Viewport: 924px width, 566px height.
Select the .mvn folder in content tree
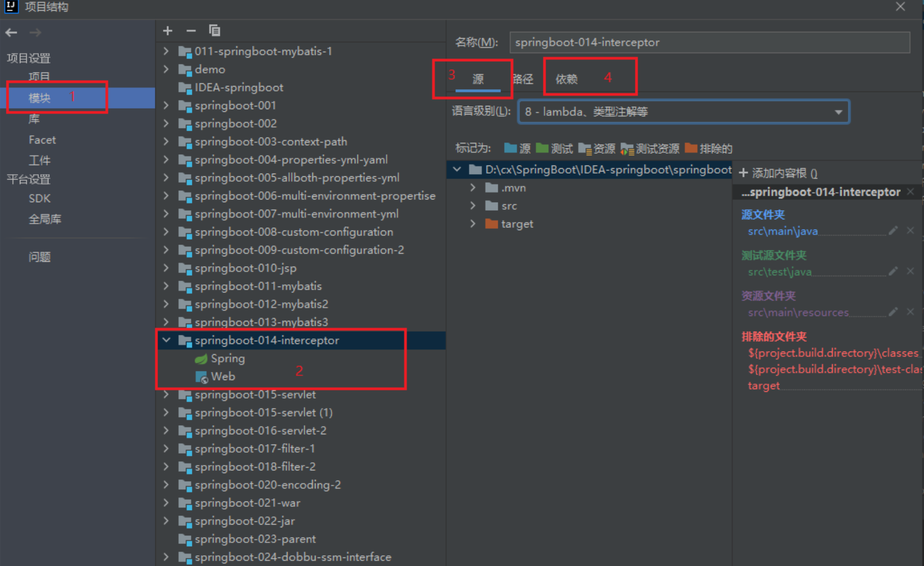point(505,188)
